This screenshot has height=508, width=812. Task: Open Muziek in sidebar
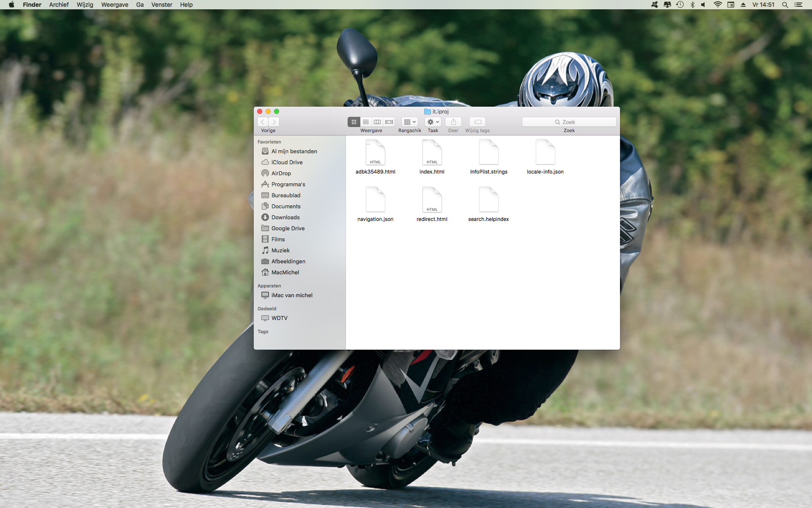299,250
